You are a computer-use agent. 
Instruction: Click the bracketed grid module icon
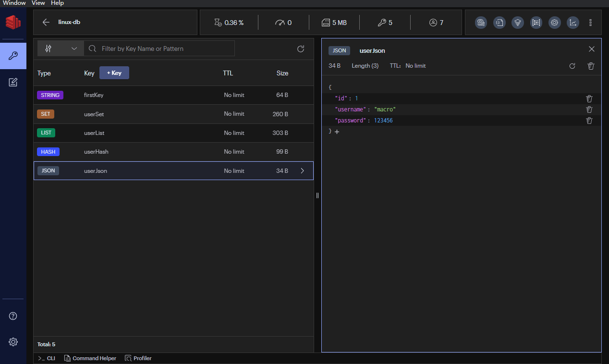point(536,23)
